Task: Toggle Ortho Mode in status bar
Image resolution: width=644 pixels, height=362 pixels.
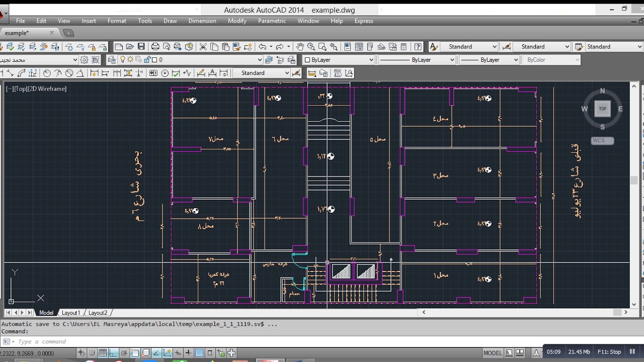Action: [114, 353]
